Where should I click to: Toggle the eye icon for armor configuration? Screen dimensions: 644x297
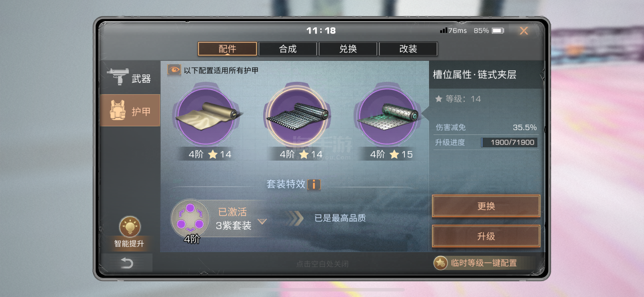[174, 70]
